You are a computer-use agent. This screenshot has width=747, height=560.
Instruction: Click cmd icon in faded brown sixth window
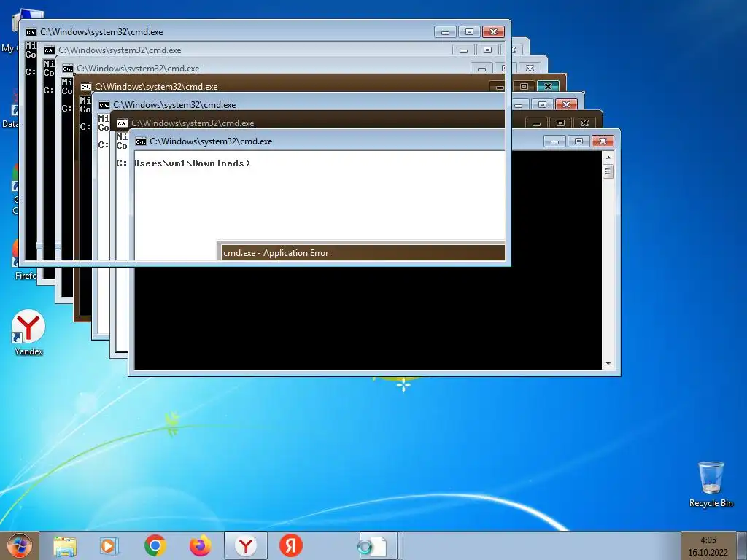click(x=123, y=122)
